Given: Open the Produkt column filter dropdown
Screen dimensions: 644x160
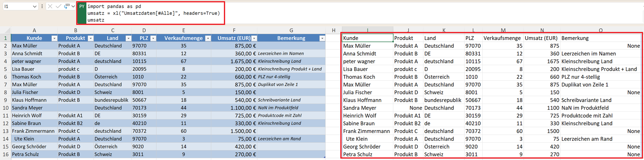Looking at the screenshot, I should tap(90, 38).
